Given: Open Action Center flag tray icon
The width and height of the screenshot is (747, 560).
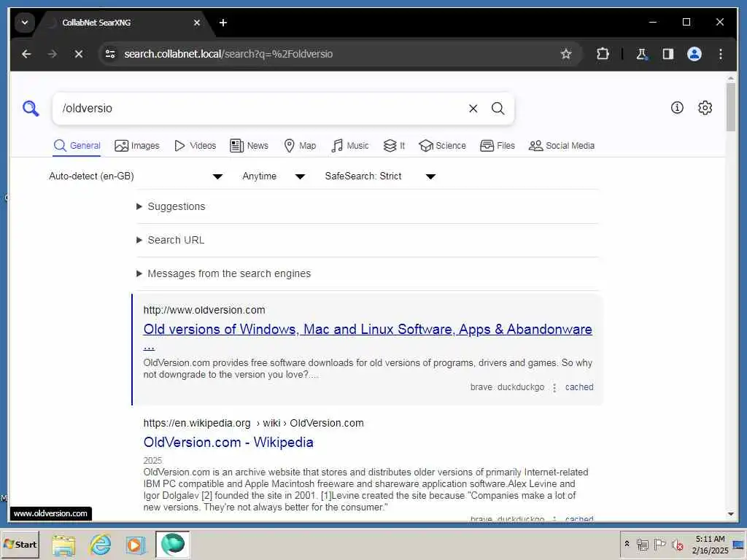Looking at the screenshot, I should (x=659, y=544).
